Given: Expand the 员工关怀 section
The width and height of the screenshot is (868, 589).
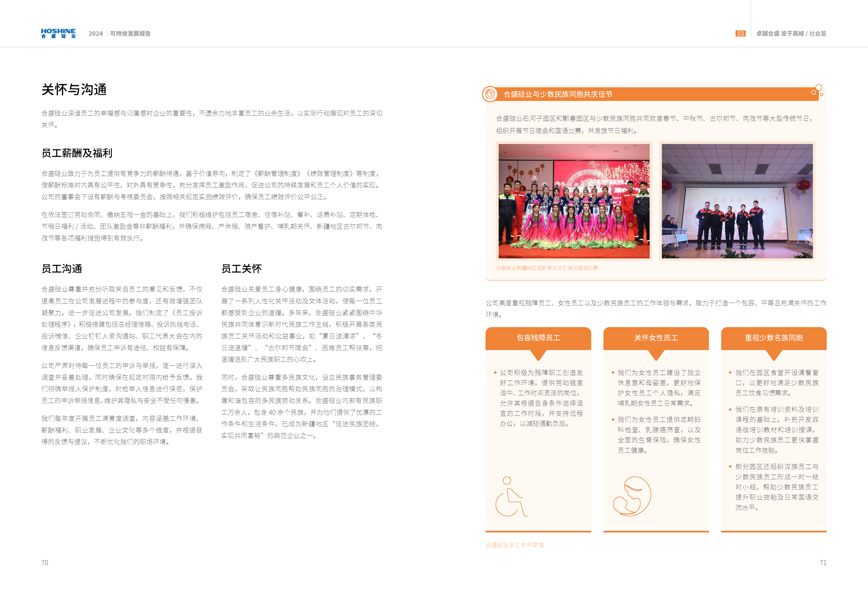Looking at the screenshot, I should 242,269.
